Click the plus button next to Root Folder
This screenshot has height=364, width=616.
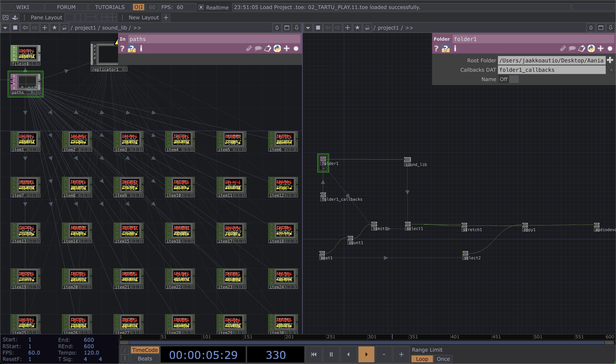(x=610, y=60)
